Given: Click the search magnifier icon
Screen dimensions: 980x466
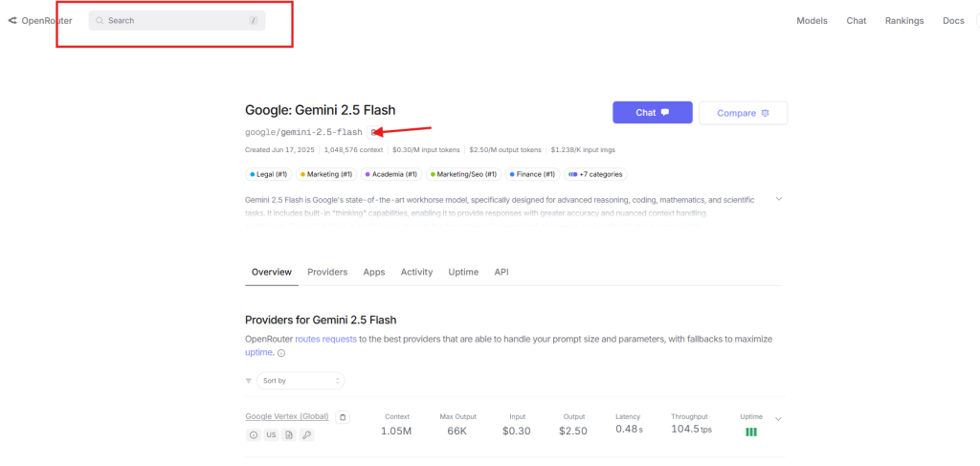Looking at the screenshot, I should 99,21.
